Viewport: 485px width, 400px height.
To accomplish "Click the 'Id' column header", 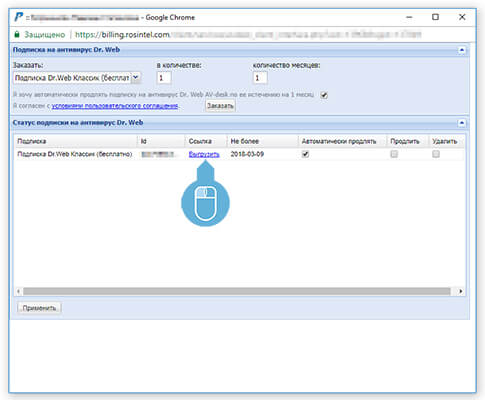I will coord(161,141).
